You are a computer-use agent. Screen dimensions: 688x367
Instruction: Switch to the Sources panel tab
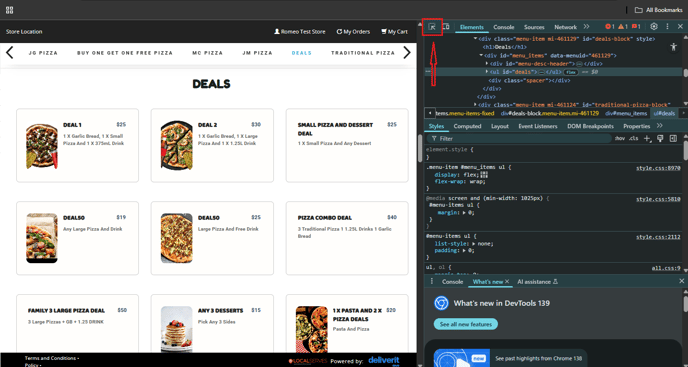(534, 27)
